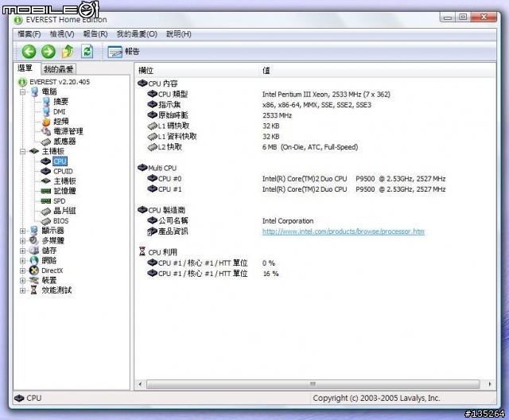Click the Intel Corporation value

288,221
